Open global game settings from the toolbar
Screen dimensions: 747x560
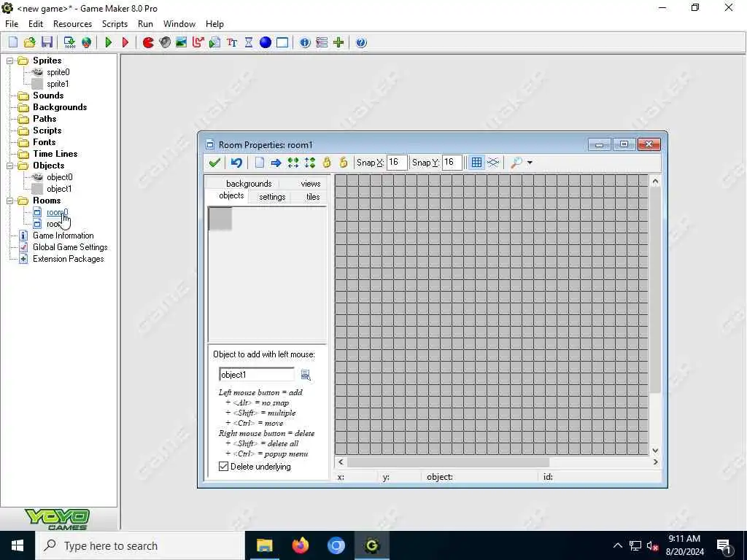322,42
